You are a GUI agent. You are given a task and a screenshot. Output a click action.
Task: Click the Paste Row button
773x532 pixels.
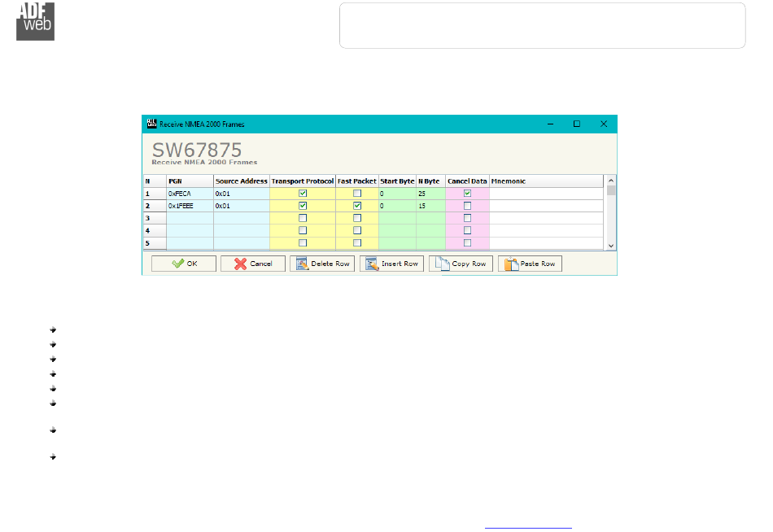click(530, 264)
